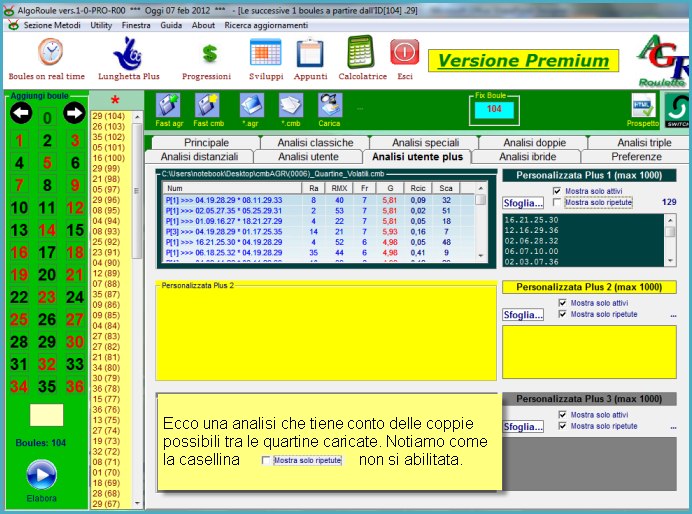Toggle Mostra solo ripetute for Plus 2
This screenshot has height=514, width=692.
tap(562, 314)
